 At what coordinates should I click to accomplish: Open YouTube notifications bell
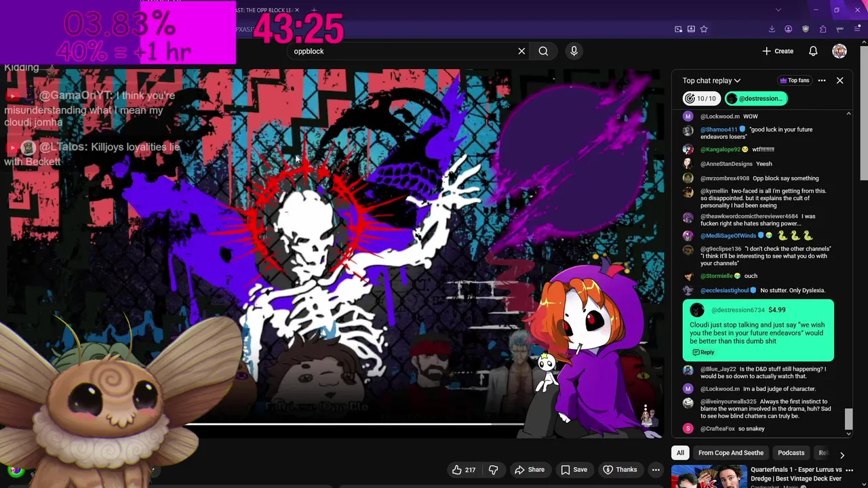(x=813, y=51)
